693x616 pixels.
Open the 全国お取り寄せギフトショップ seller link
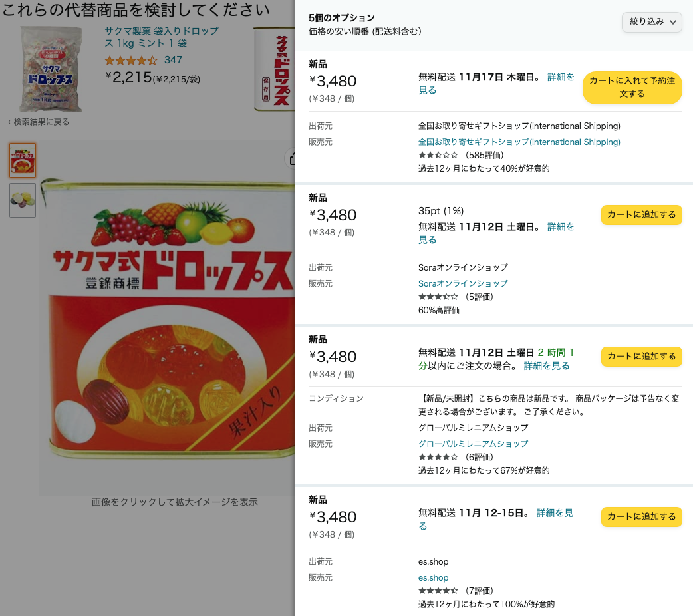coord(519,142)
